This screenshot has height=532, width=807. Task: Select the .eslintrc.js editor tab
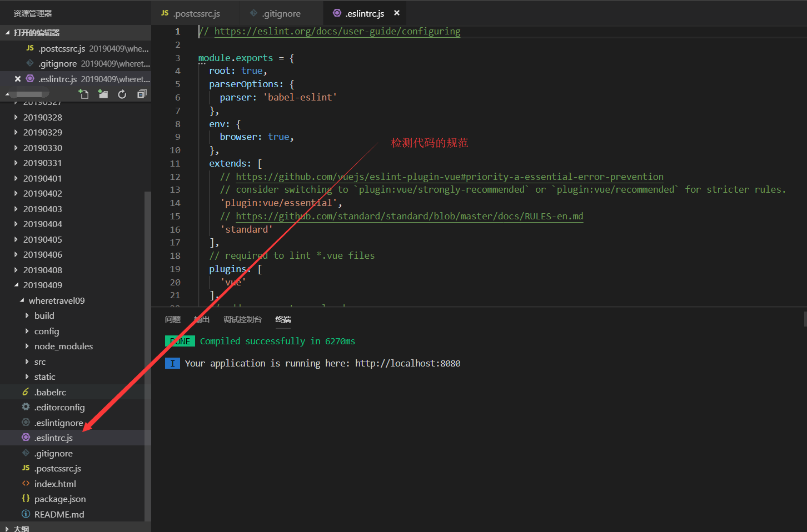[365, 13]
